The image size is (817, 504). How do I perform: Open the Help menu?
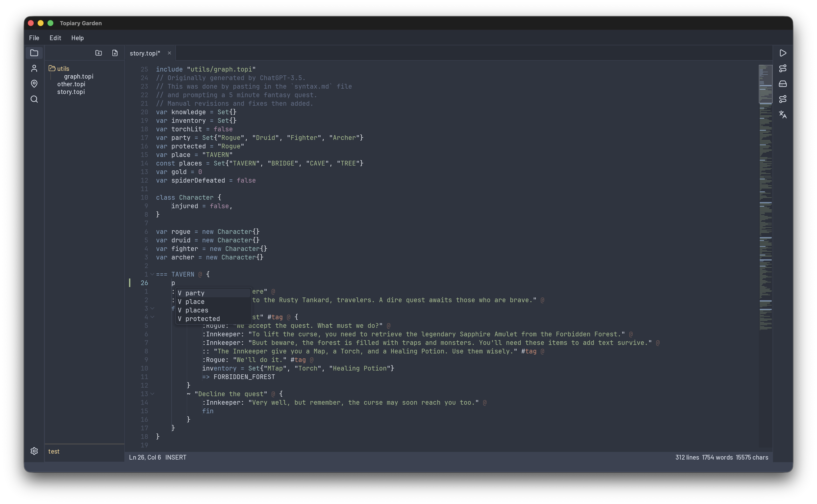click(77, 38)
